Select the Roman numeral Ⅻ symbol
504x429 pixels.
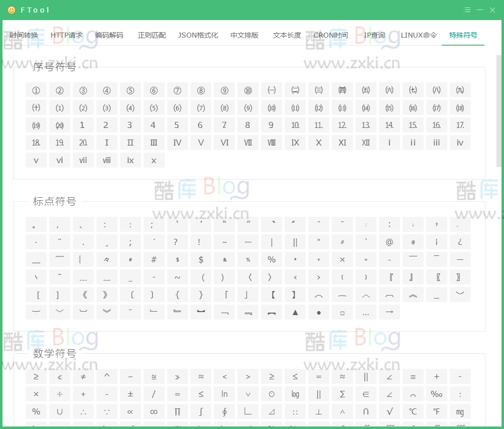365,142
